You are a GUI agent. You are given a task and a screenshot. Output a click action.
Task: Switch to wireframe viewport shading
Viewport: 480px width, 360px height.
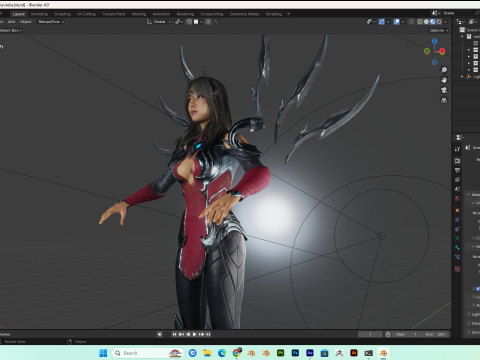[420, 22]
